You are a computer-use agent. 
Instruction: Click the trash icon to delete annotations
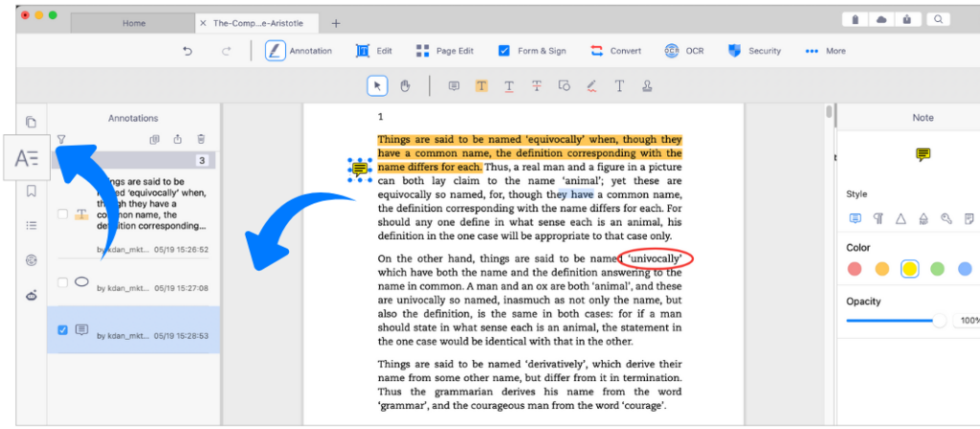pos(201,140)
